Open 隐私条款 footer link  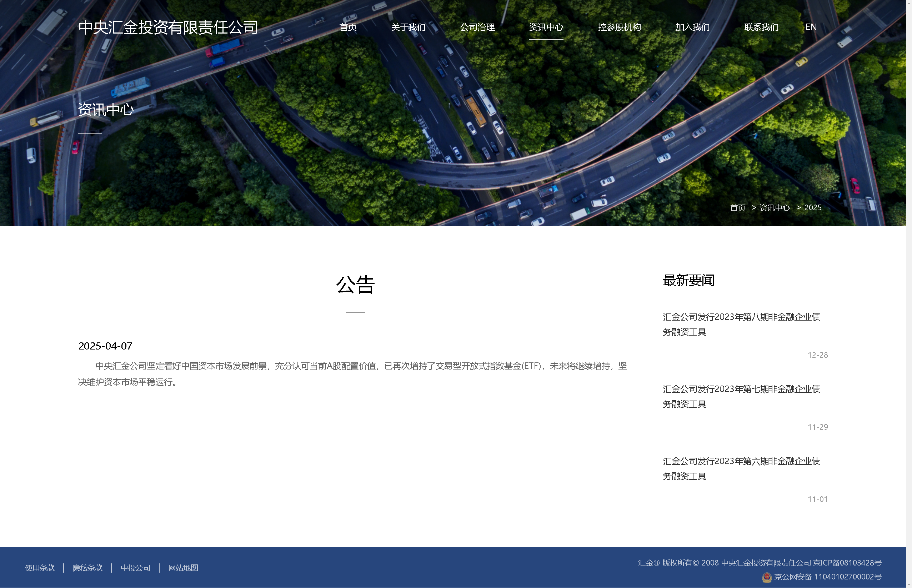coord(87,568)
